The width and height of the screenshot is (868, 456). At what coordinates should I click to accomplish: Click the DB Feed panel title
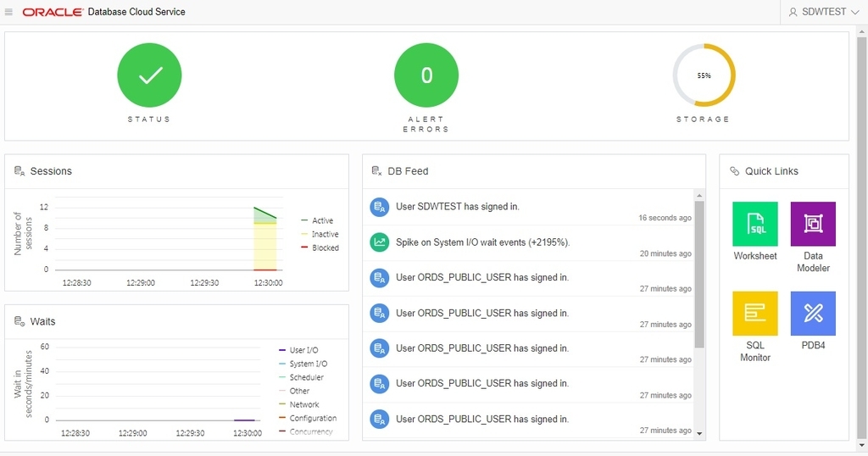(408, 171)
